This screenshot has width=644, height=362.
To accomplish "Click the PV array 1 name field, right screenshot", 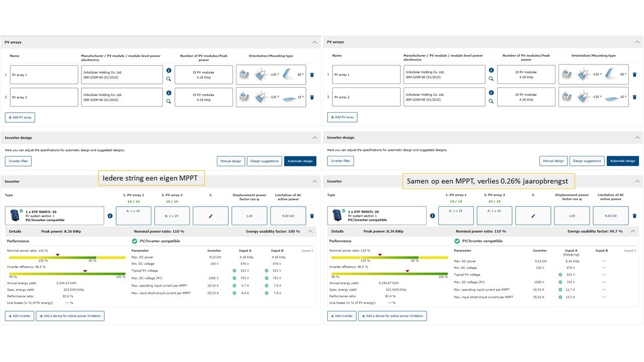I will point(366,74).
